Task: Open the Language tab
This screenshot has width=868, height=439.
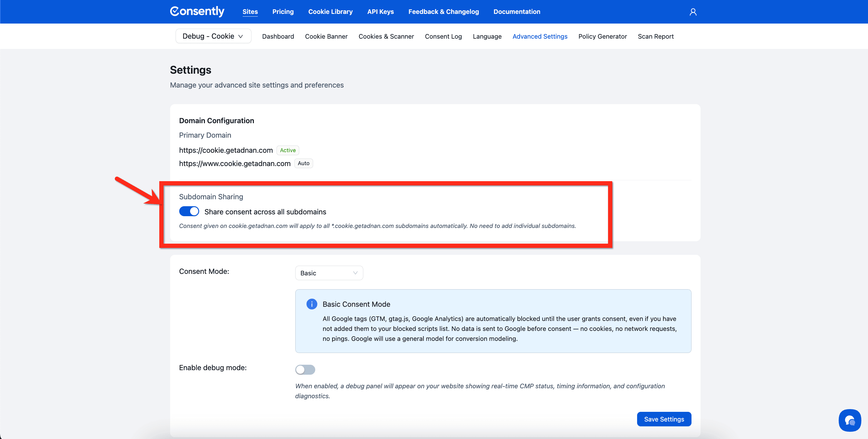Action: pos(487,36)
